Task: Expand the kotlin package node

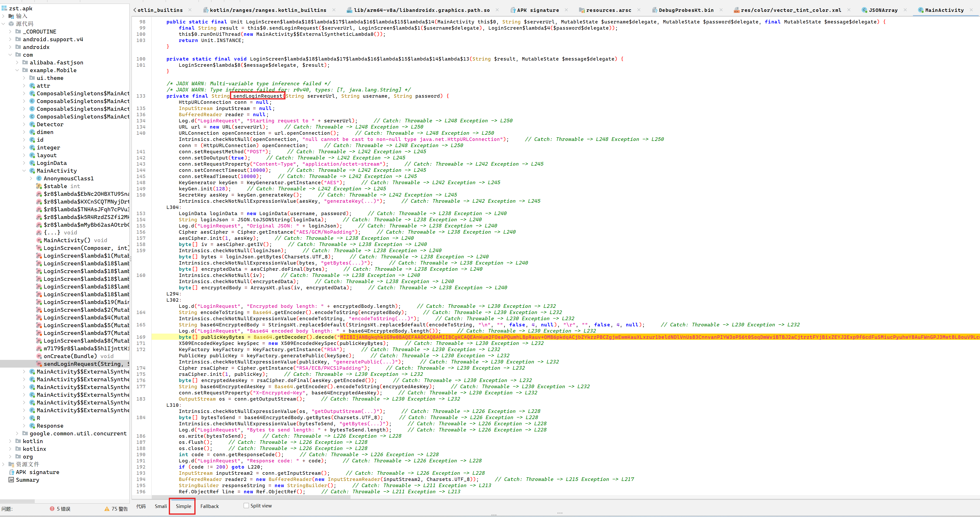Action: (x=10, y=441)
